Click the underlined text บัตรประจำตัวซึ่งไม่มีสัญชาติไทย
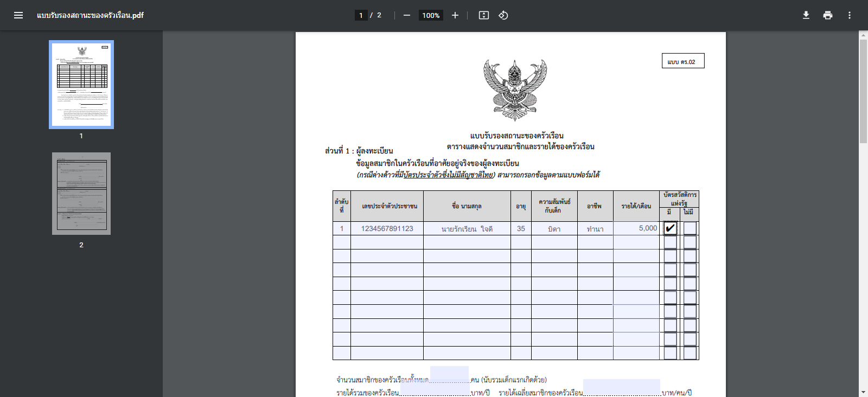 click(449, 175)
